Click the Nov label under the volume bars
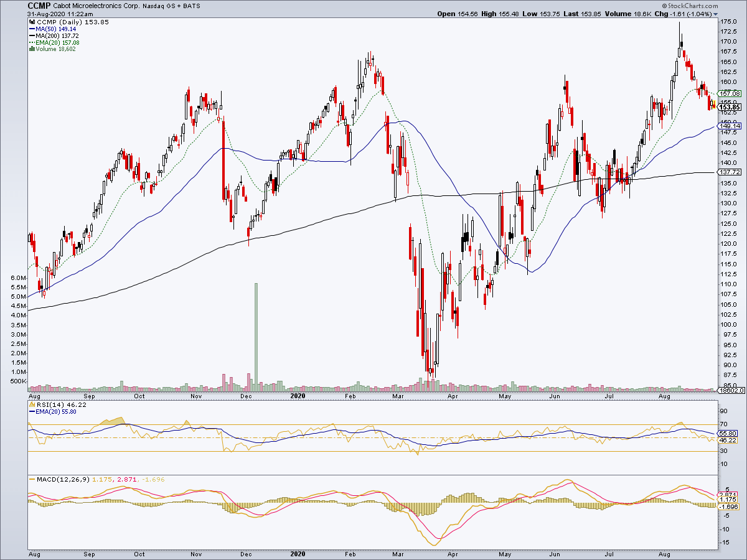Screen dimensions: 747x560 [195, 396]
